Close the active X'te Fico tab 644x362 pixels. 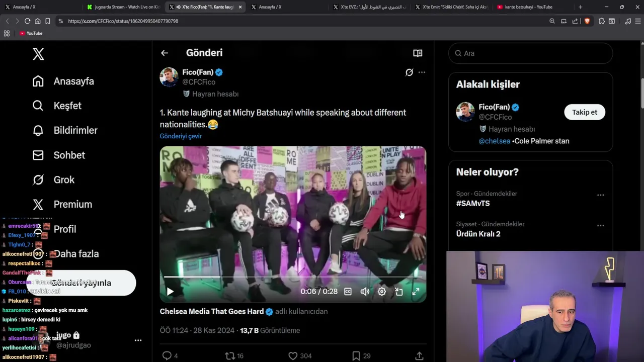pos(240,7)
